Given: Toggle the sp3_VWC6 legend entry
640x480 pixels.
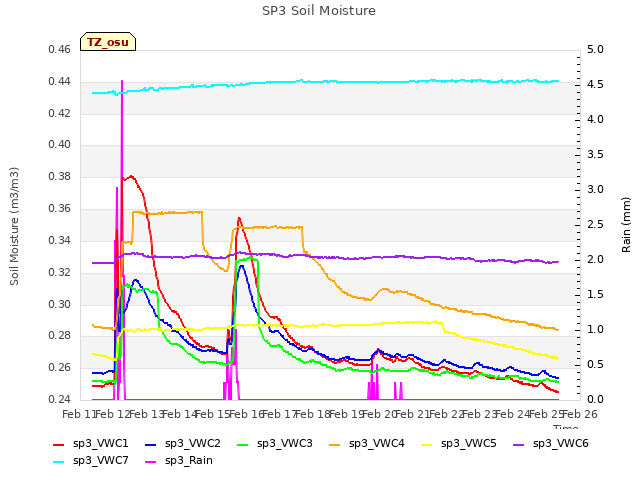Looking at the screenshot, I should [x=551, y=444].
